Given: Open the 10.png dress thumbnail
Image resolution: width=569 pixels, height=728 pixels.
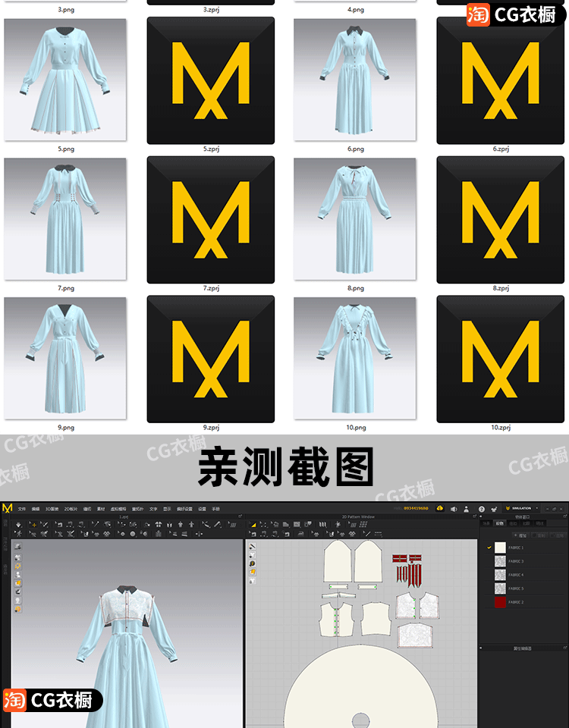Looking at the screenshot, I should tap(355, 359).
